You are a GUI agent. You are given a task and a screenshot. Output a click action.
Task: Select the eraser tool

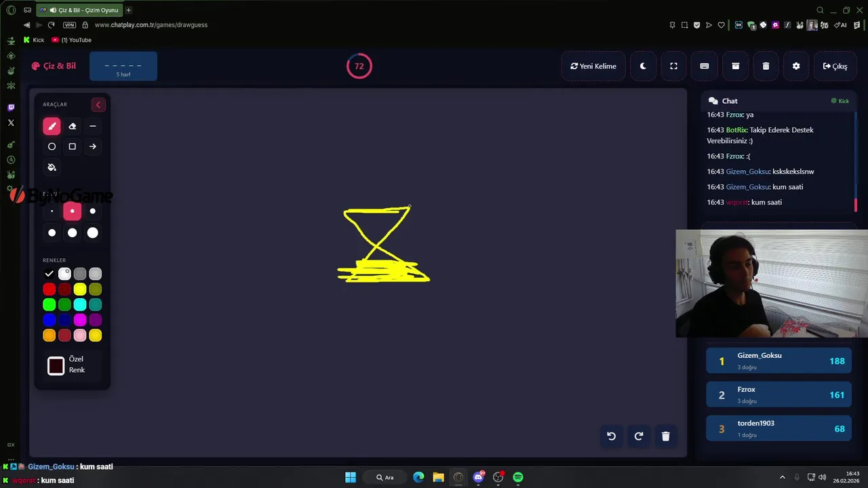pos(73,126)
